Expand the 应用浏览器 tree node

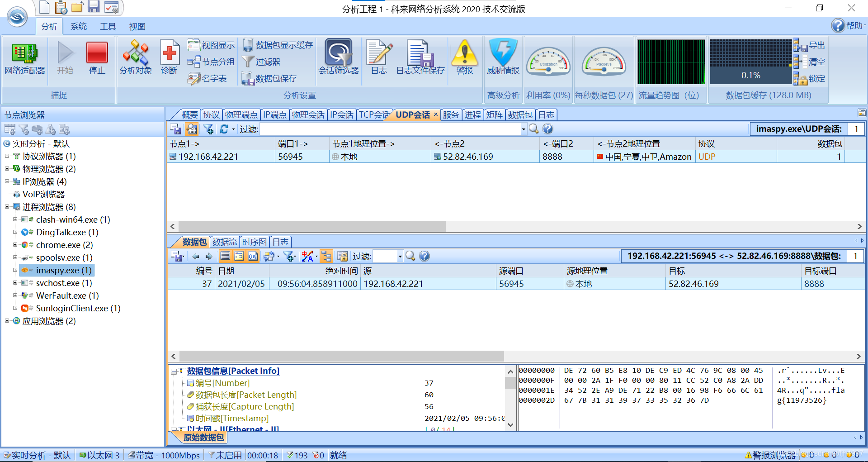pos(7,321)
